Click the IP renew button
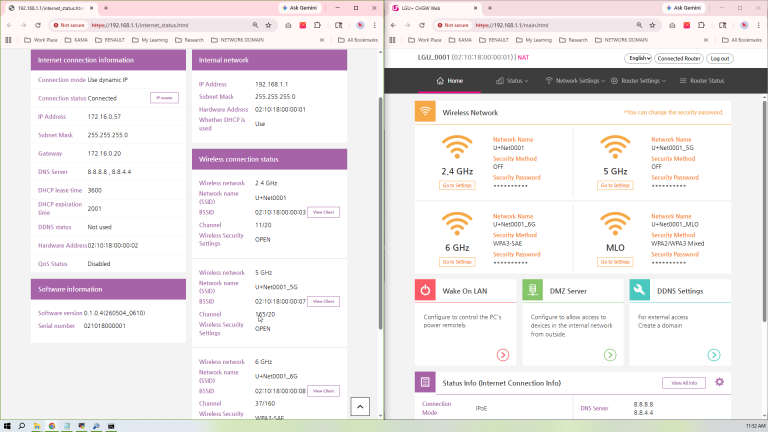Image resolution: width=768 pixels, height=432 pixels. pyautogui.click(x=164, y=98)
